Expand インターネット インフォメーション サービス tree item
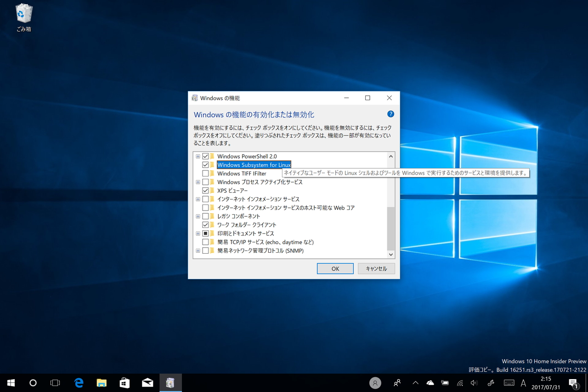 [198, 199]
